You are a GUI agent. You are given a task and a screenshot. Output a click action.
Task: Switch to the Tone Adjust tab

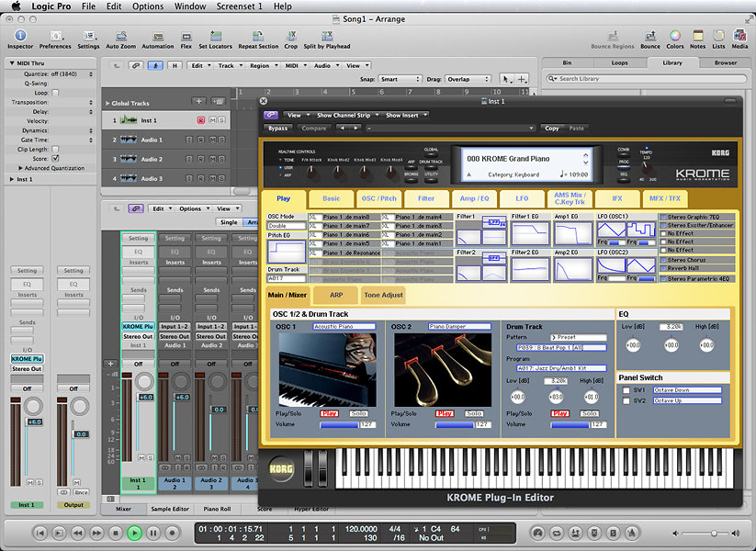[x=383, y=295]
